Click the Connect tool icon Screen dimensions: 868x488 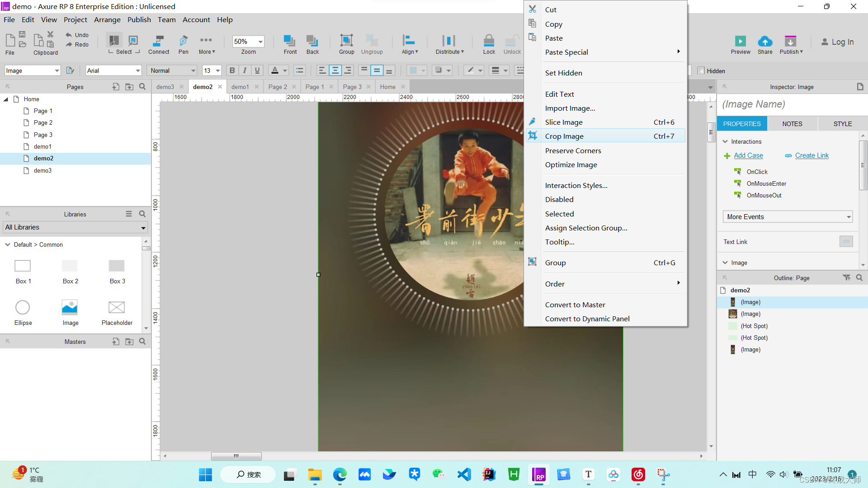[158, 41]
